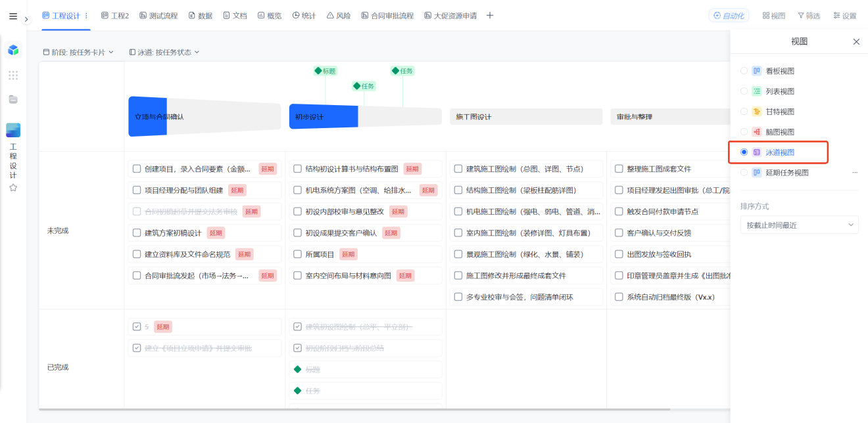Click the 甘特视图 icon

pos(757,112)
